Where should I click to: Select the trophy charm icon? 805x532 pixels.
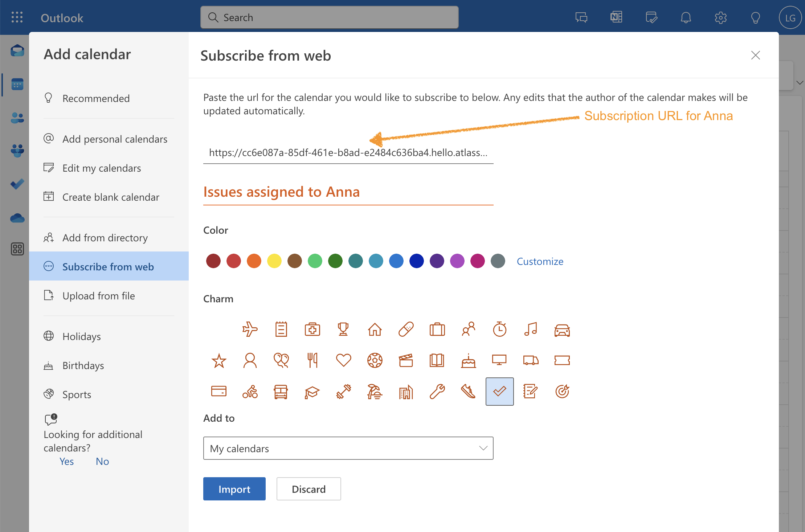coord(343,329)
